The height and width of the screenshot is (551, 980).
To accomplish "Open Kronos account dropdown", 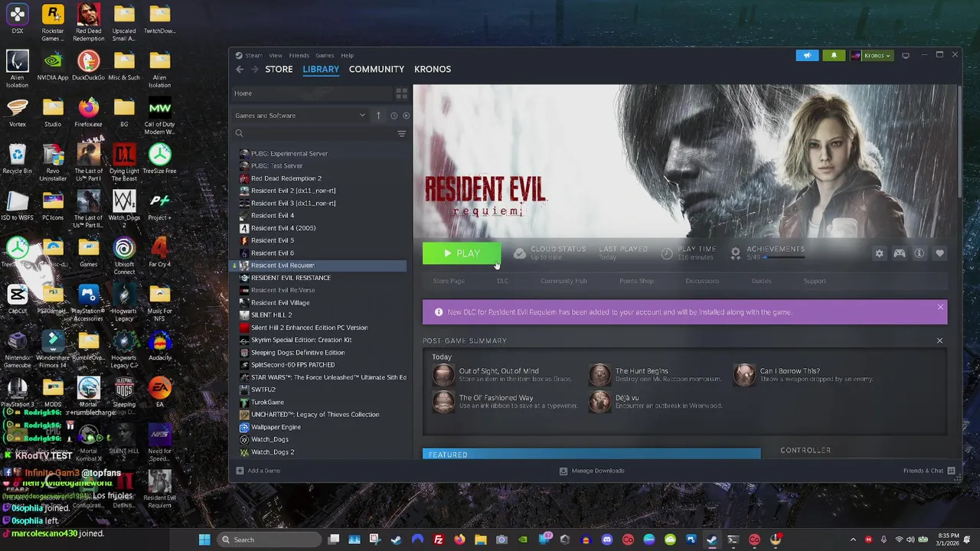I will tap(873, 55).
